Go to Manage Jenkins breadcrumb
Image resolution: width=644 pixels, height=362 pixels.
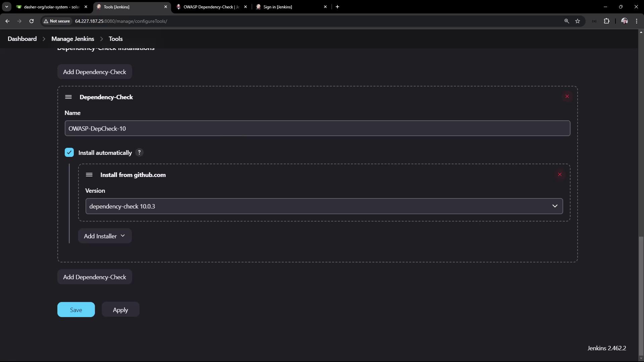tap(72, 39)
